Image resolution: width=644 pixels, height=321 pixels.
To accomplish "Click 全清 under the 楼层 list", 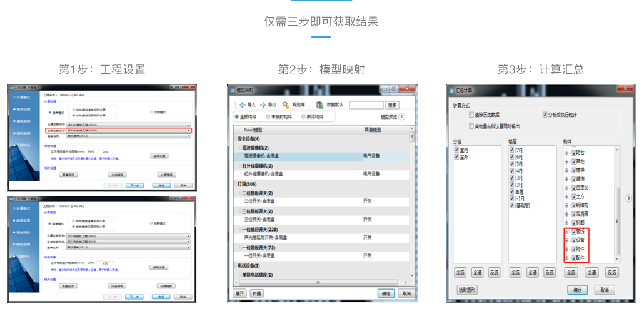I will pos(532,273).
